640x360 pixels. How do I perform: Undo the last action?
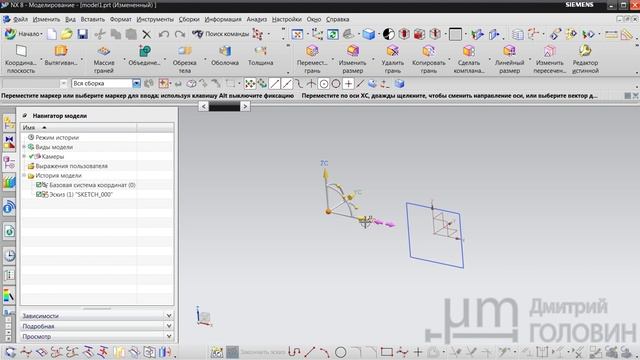point(164,34)
